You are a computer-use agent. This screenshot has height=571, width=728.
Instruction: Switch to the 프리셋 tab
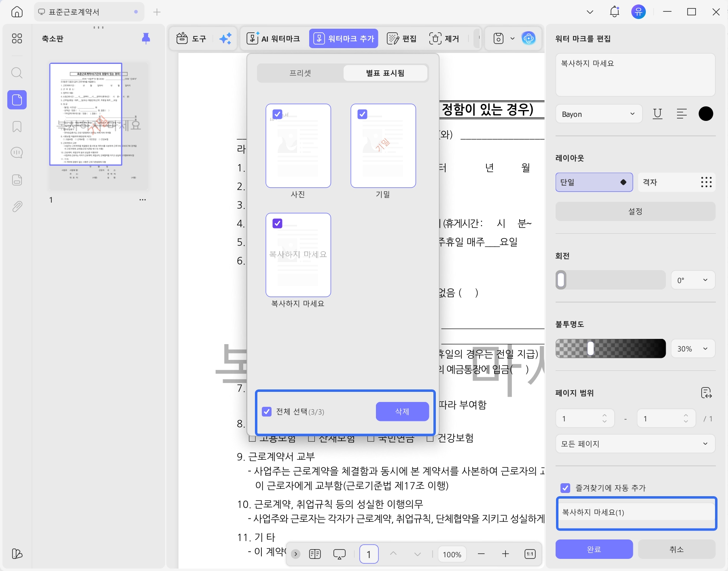tap(300, 73)
